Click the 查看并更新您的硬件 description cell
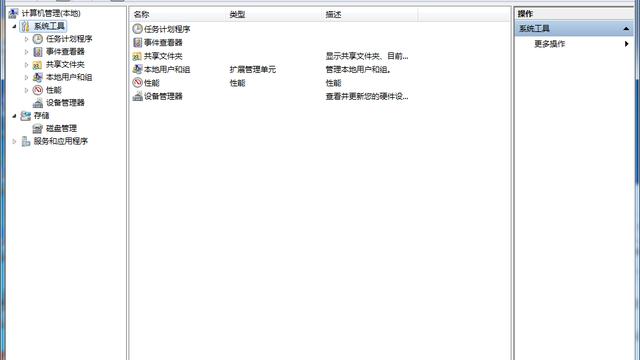Viewport: 640px width, 360px height. pos(367,96)
